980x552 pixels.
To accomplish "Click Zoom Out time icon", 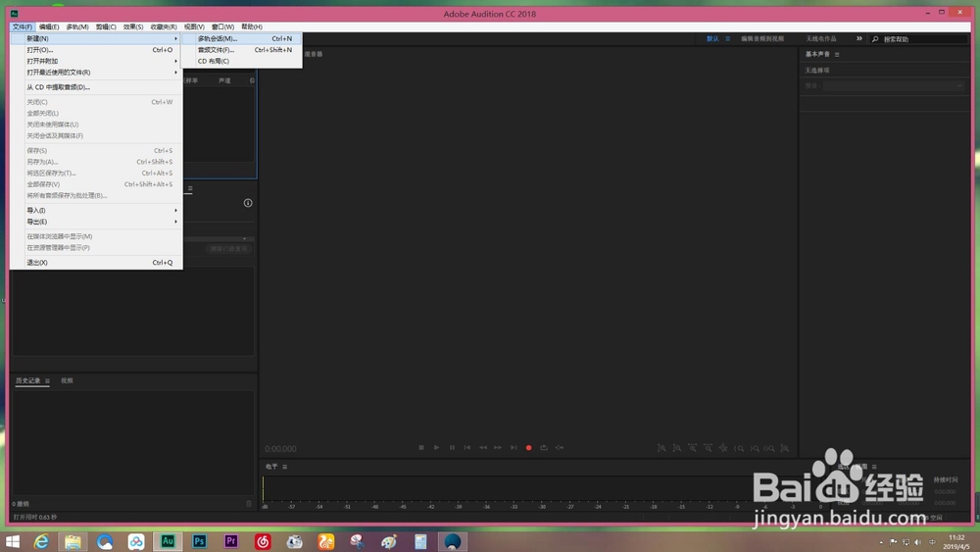I will [x=708, y=448].
